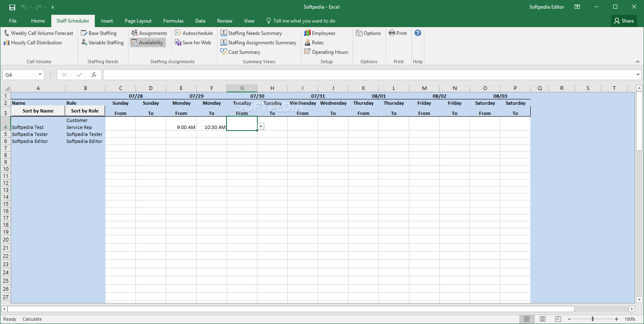The height and width of the screenshot is (324, 644).
Task: Open scheduler Options
Action: [368, 33]
